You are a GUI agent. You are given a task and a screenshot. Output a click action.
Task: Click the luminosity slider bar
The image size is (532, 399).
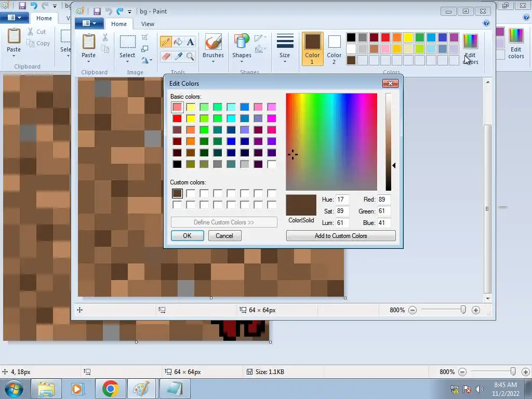pyautogui.click(x=389, y=142)
